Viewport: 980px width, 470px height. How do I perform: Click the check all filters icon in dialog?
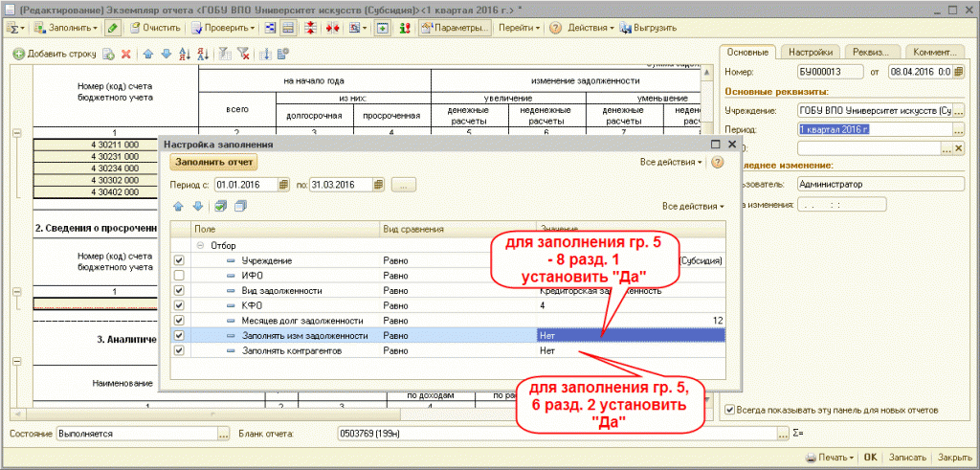(x=222, y=206)
